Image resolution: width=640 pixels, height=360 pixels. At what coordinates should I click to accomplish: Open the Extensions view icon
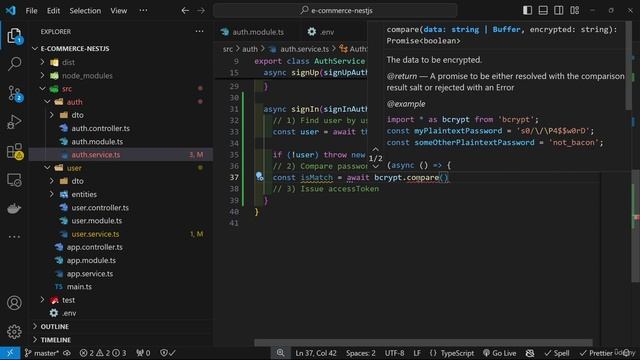coord(14,151)
